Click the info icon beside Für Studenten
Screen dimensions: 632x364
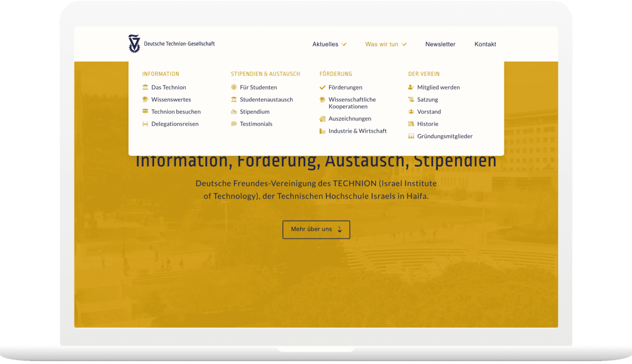(234, 87)
